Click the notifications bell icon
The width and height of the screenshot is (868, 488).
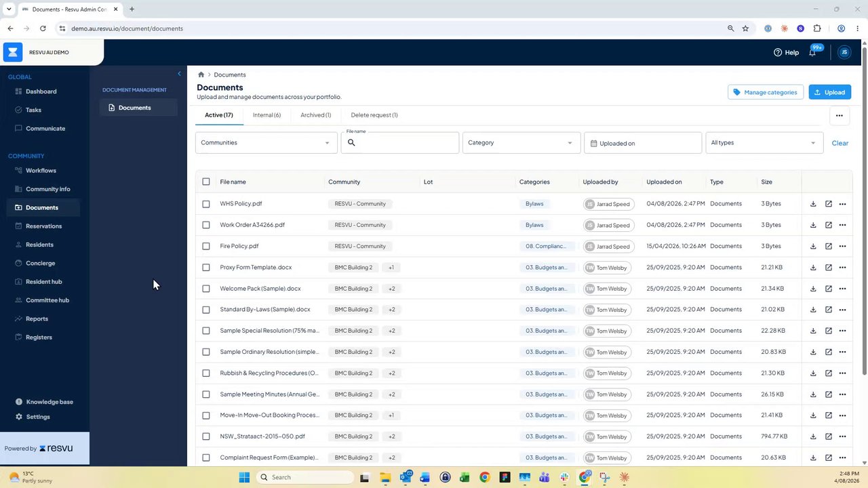(x=812, y=52)
